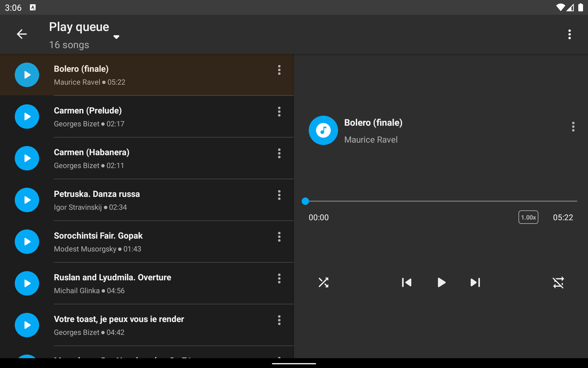The image size is (588, 368).
Task: Skip to previous track
Action: coord(407,282)
